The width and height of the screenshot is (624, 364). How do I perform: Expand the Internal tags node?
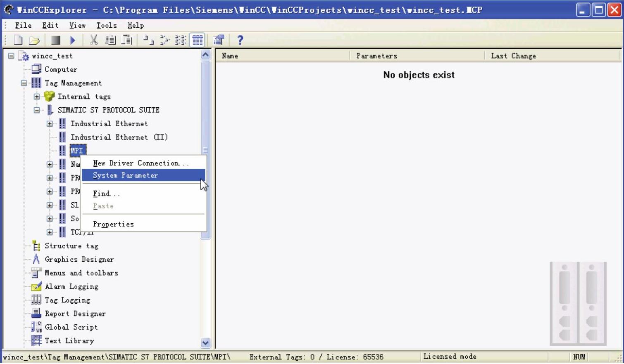(37, 97)
